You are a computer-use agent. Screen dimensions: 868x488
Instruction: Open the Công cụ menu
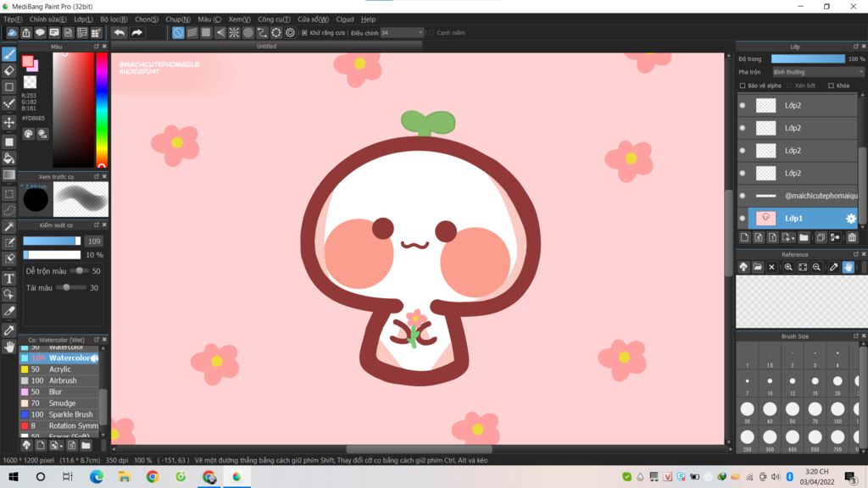click(x=274, y=19)
